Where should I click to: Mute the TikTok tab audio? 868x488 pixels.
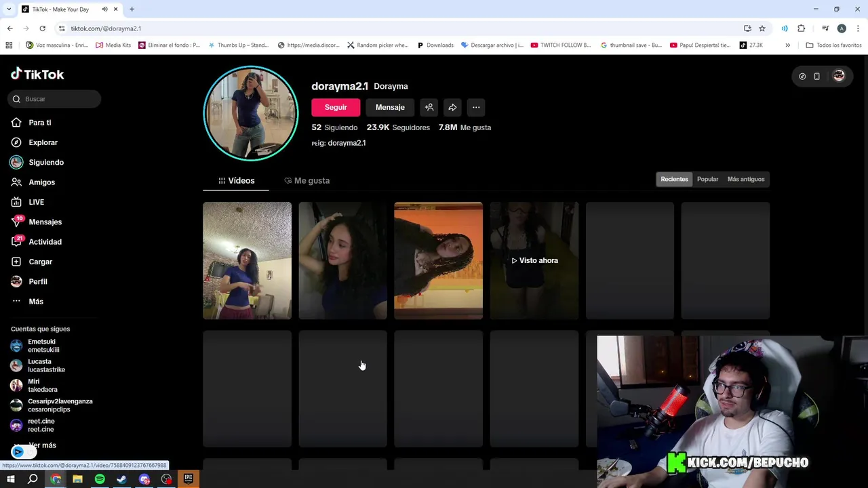point(104,9)
